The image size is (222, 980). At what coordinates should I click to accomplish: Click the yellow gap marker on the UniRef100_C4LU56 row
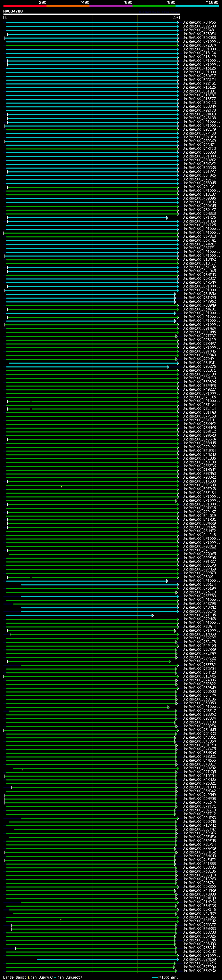tap(61, 919)
